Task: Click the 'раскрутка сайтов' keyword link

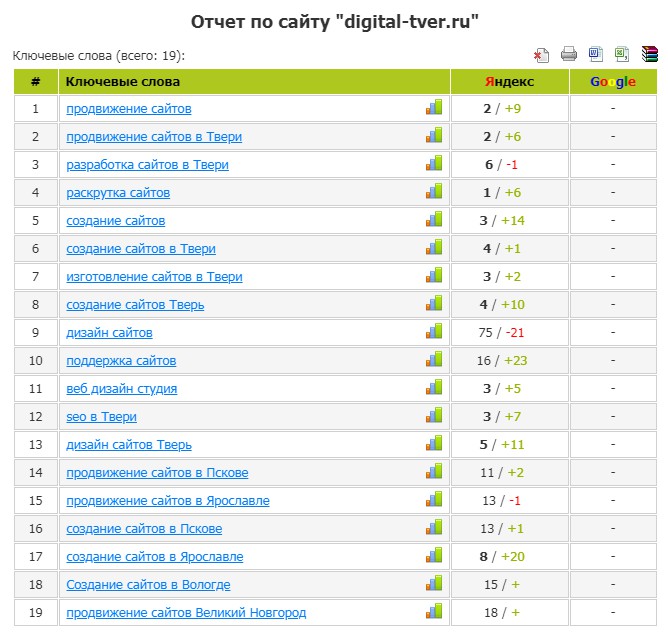Action: tap(118, 193)
